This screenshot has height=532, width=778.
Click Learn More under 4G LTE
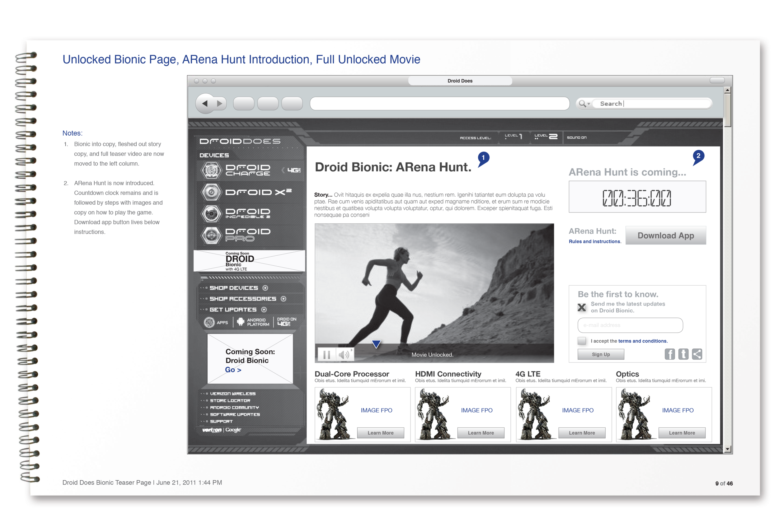point(582,433)
